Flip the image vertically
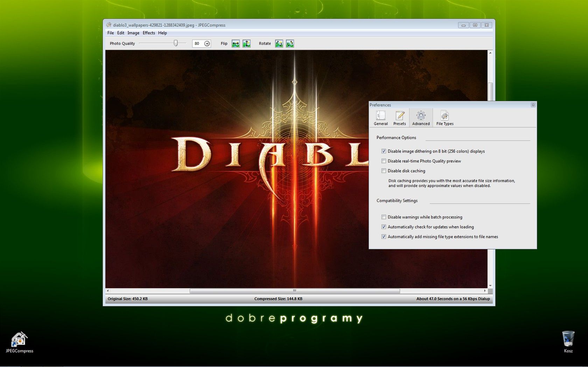This screenshot has width=588, height=367. [x=246, y=44]
